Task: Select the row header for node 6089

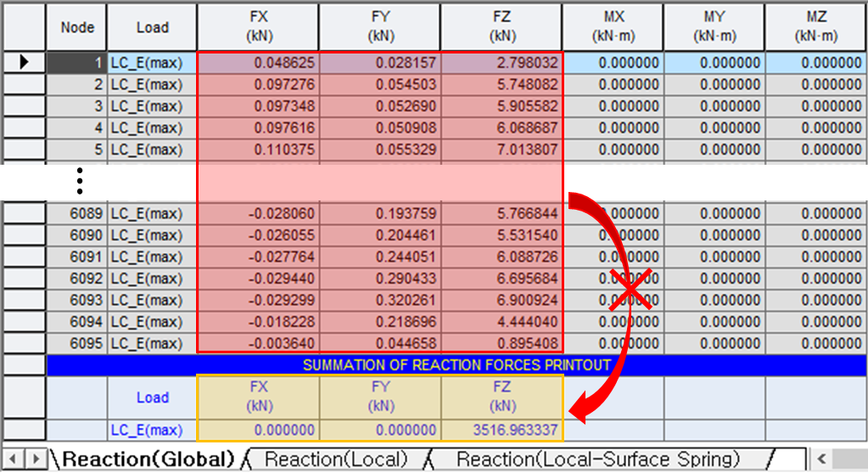Action: pyautogui.click(x=24, y=214)
